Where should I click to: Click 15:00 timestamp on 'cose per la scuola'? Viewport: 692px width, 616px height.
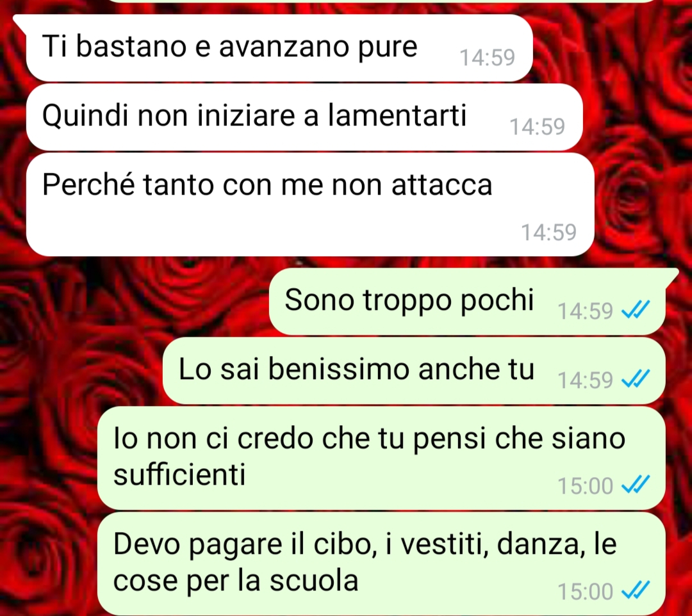coord(585,591)
